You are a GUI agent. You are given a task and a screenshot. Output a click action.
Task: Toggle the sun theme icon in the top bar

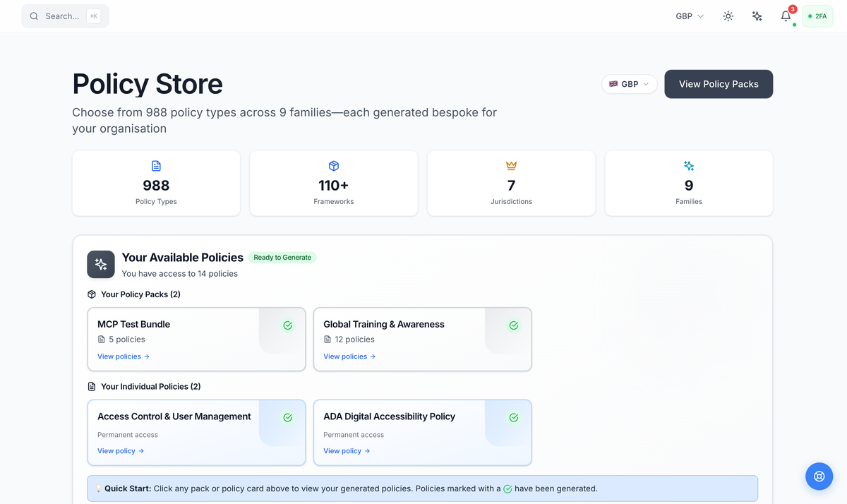click(x=728, y=16)
